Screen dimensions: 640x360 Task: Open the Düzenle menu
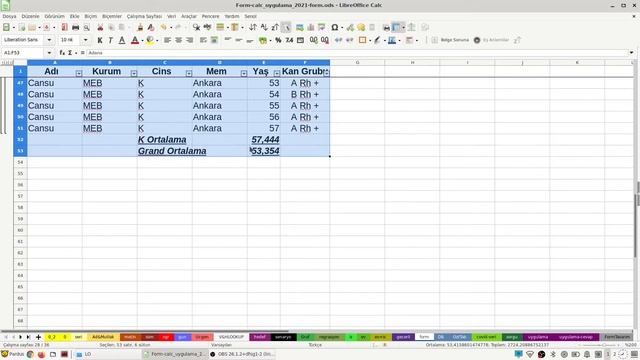[31, 16]
